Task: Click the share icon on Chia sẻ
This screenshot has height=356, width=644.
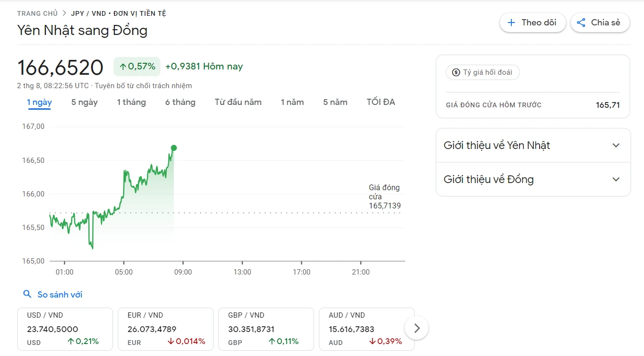Action: 581,23
